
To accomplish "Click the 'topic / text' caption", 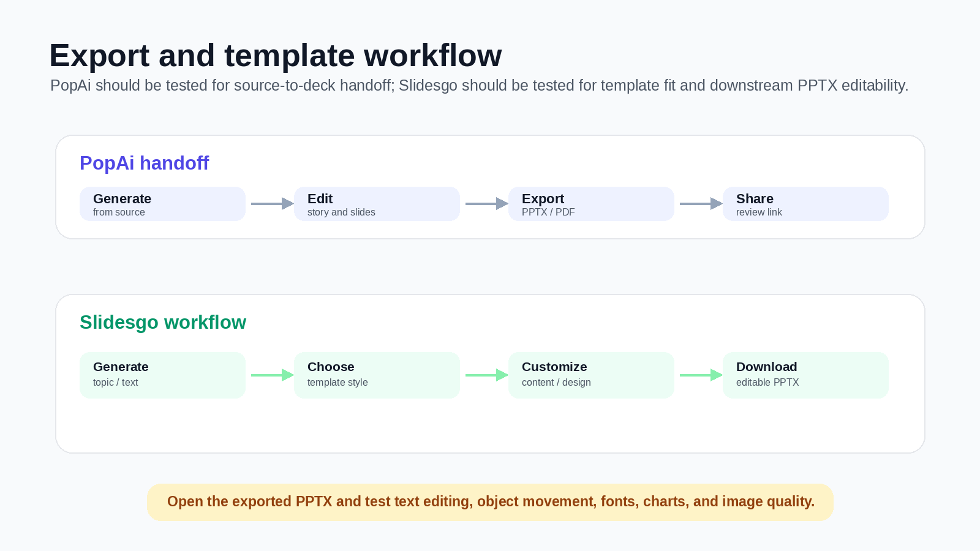I will [x=115, y=383].
